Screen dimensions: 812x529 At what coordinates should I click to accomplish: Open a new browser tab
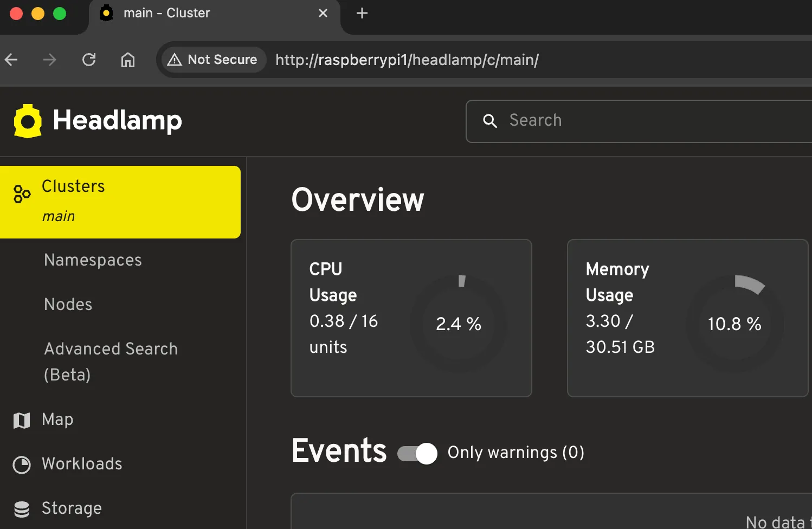(x=361, y=13)
